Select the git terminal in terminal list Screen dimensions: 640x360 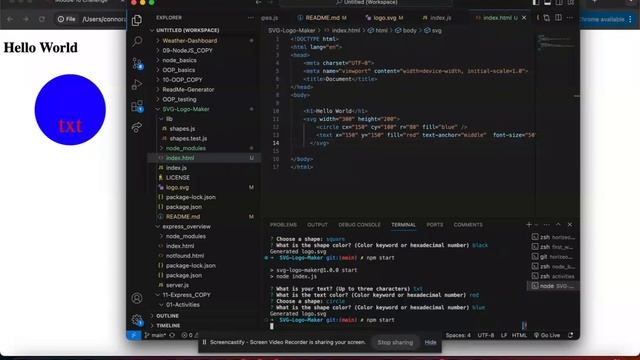click(x=553, y=257)
